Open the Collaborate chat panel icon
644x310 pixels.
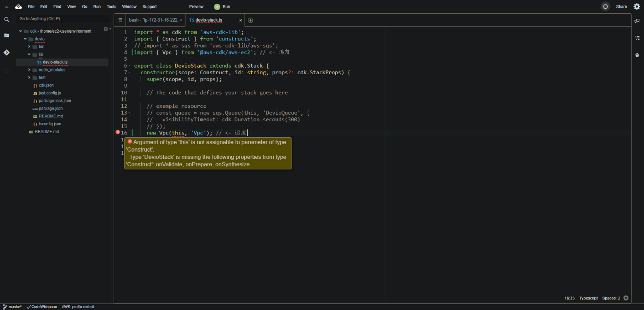click(x=637, y=21)
